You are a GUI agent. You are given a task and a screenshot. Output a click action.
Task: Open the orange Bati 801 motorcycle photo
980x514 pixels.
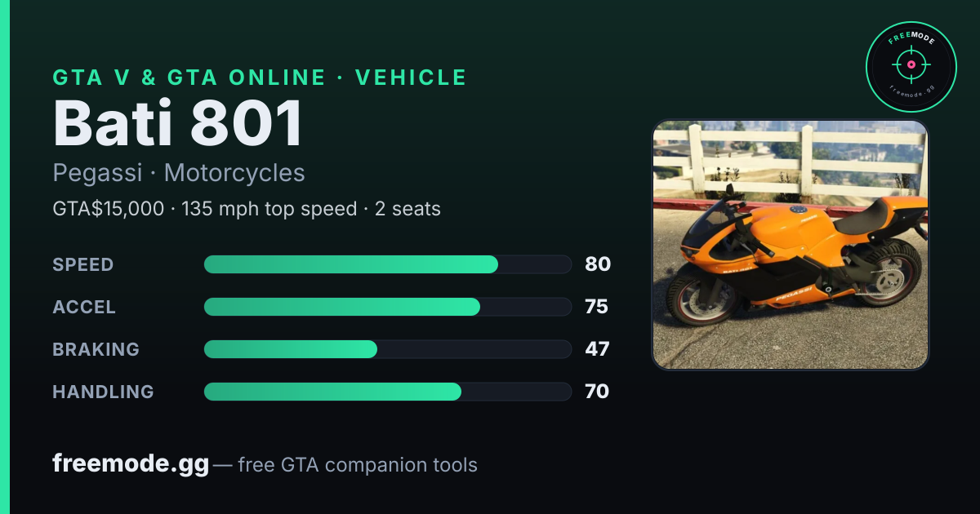point(790,245)
